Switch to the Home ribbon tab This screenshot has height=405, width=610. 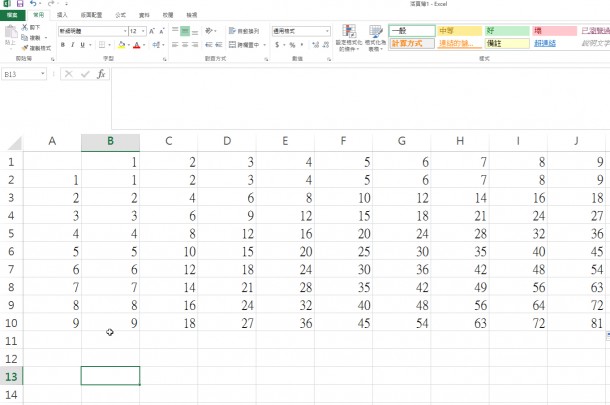click(x=39, y=15)
